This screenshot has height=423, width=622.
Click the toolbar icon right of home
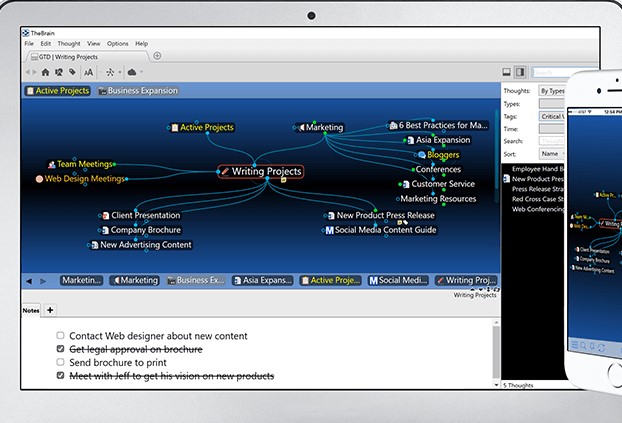(59, 72)
